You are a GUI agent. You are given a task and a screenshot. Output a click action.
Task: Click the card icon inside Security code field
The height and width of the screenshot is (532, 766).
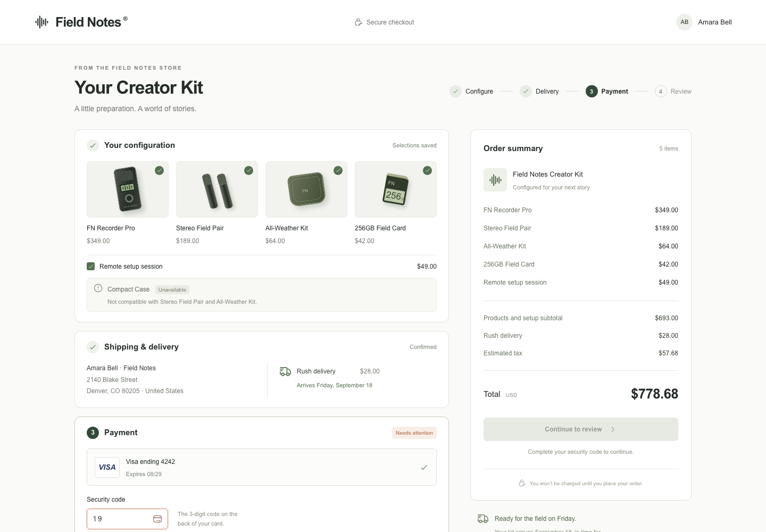pyautogui.click(x=157, y=519)
